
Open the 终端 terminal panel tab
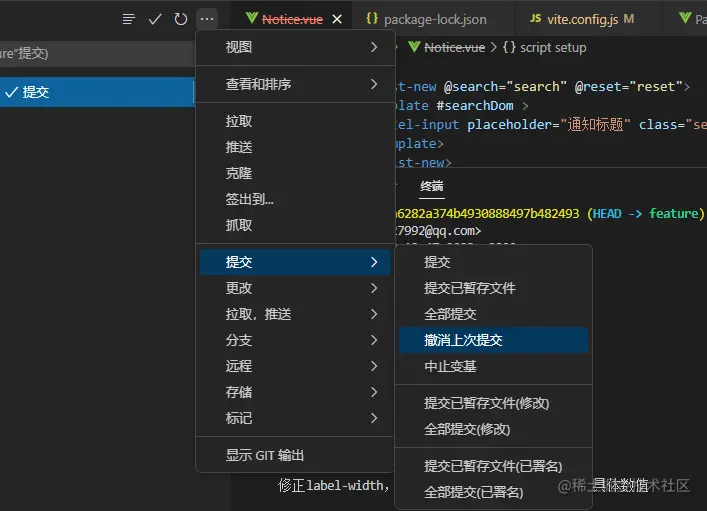[x=432, y=186]
